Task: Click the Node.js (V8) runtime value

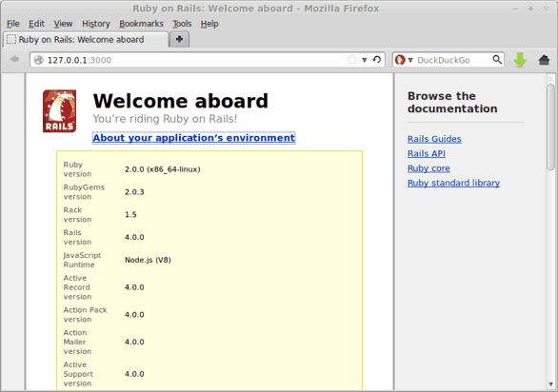Action: (148, 260)
